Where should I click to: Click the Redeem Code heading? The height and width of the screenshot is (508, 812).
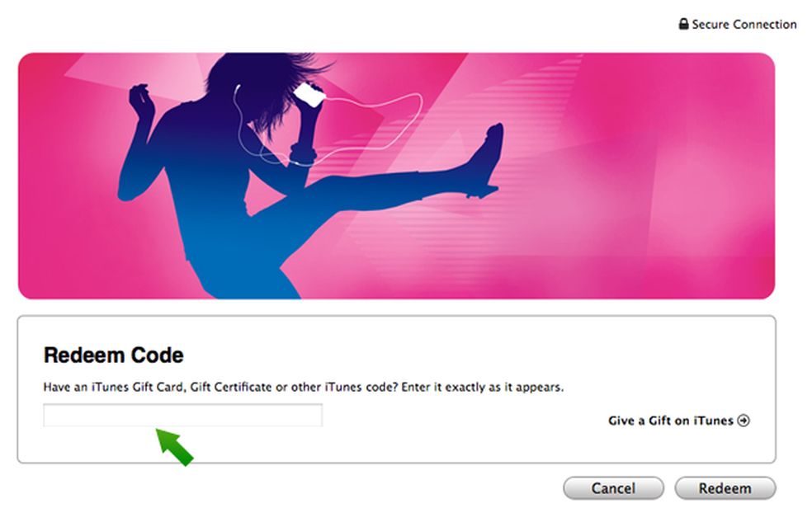click(x=113, y=355)
